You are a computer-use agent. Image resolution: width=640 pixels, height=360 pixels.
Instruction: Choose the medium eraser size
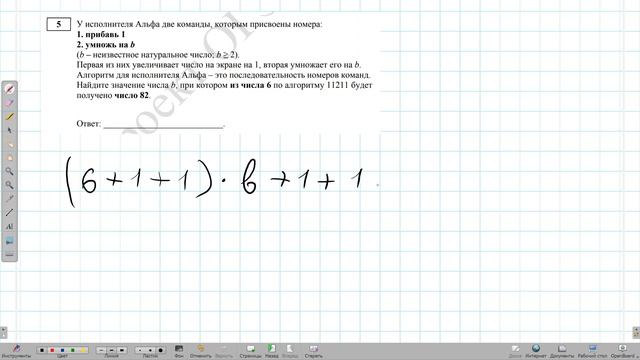(150, 350)
